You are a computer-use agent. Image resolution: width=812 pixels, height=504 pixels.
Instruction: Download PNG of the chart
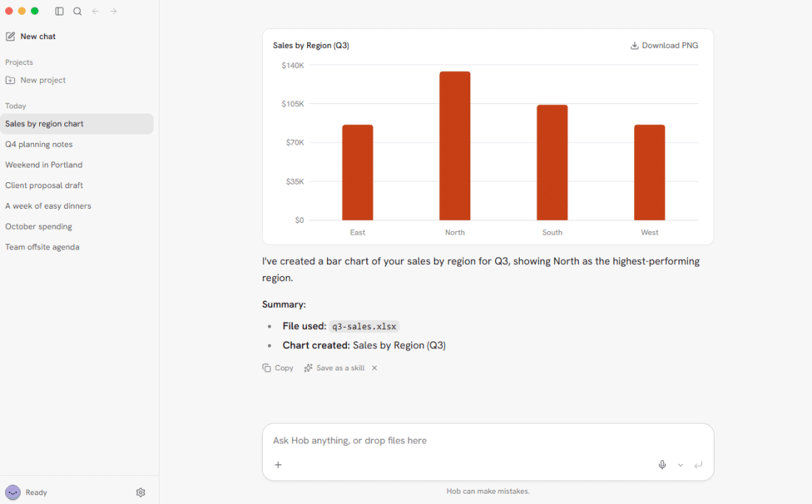point(664,46)
